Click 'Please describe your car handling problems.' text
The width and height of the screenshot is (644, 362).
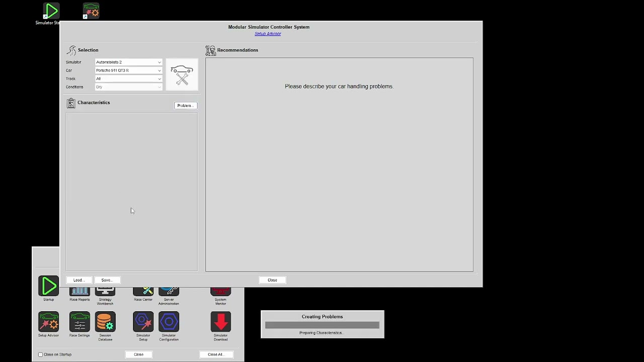[339, 86]
